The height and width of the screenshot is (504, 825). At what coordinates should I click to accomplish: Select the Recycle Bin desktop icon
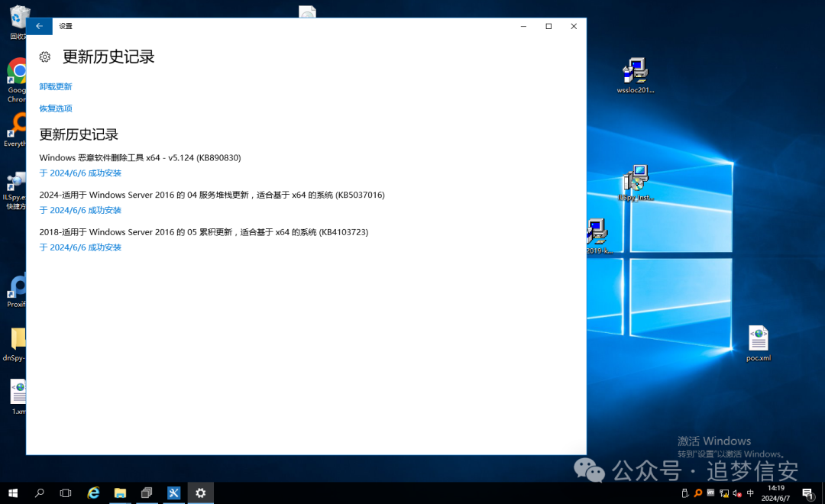tap(18, 23)
